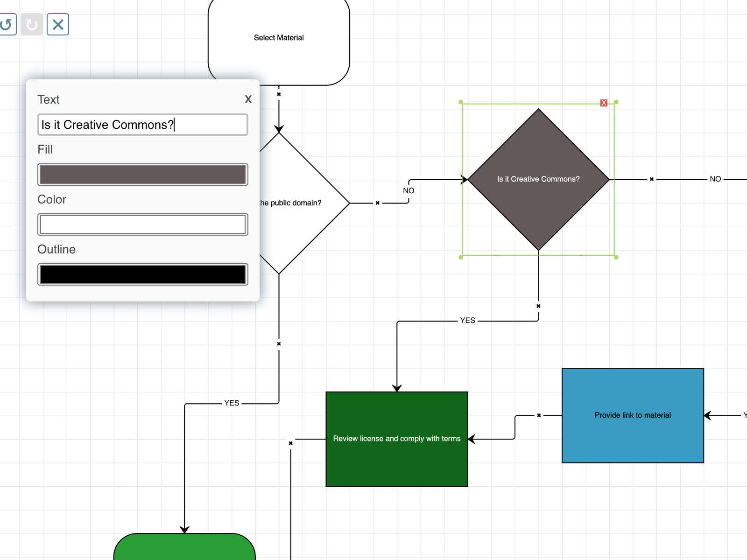The height and width of the screenshot is (560, 747).
Task: Click the Redo icon
Action: (32, 25)
